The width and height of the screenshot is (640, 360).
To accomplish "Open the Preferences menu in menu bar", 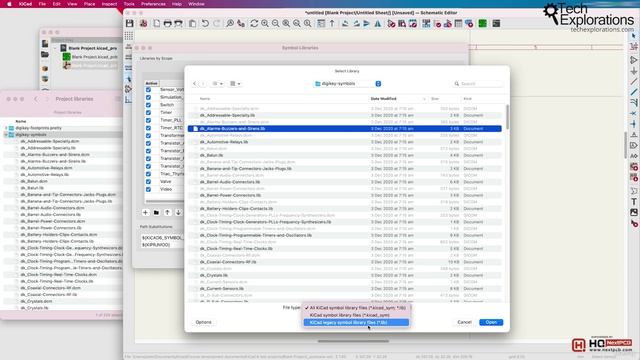I will point(153,4).
